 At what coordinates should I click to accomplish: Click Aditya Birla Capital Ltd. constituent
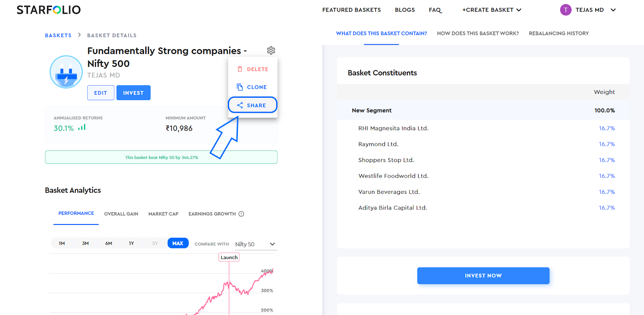pos(392,208)
